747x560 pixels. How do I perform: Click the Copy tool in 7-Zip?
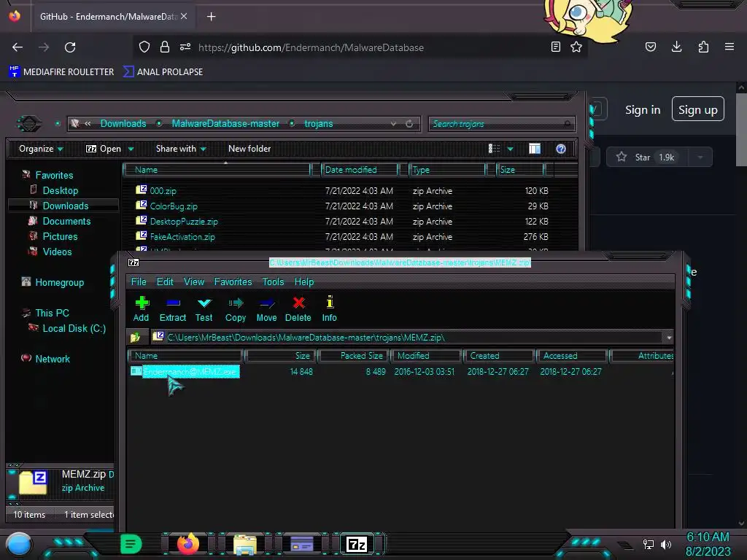pyautogui.click(x=236, y=309)
